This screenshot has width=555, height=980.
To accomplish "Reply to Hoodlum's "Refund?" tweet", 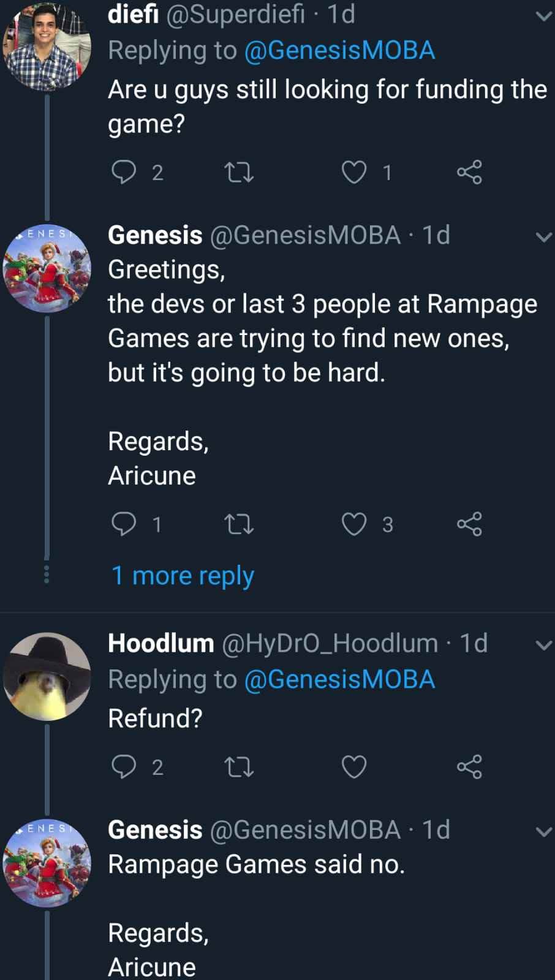I will [x=124, y=766].
